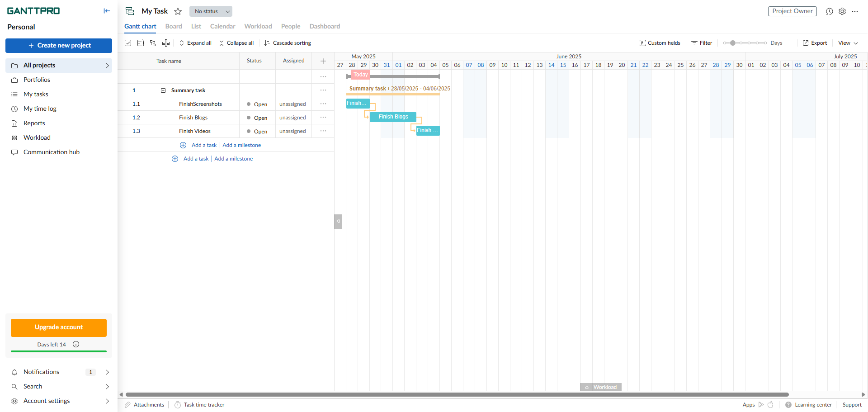The image size is (868, 412).
Task: Expand the All projects chevron
Action: tap(107, 66)
